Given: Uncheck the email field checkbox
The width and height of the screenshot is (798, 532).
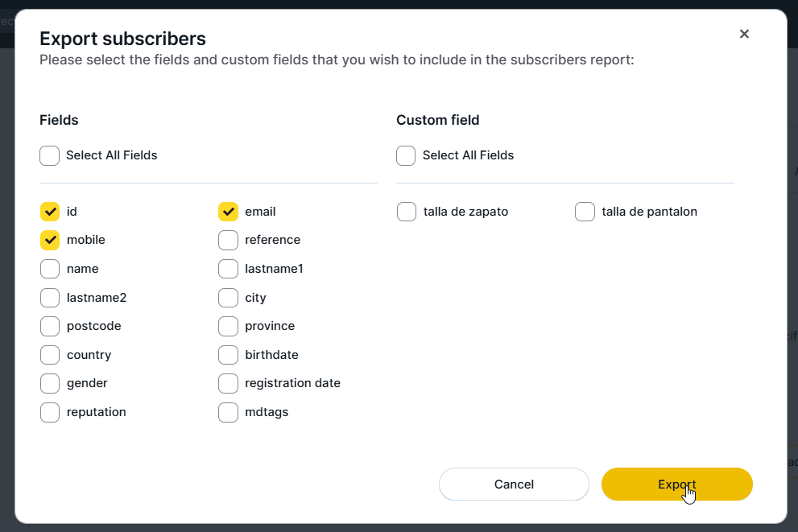Looking at the screenshot, I should click(229, 212).
